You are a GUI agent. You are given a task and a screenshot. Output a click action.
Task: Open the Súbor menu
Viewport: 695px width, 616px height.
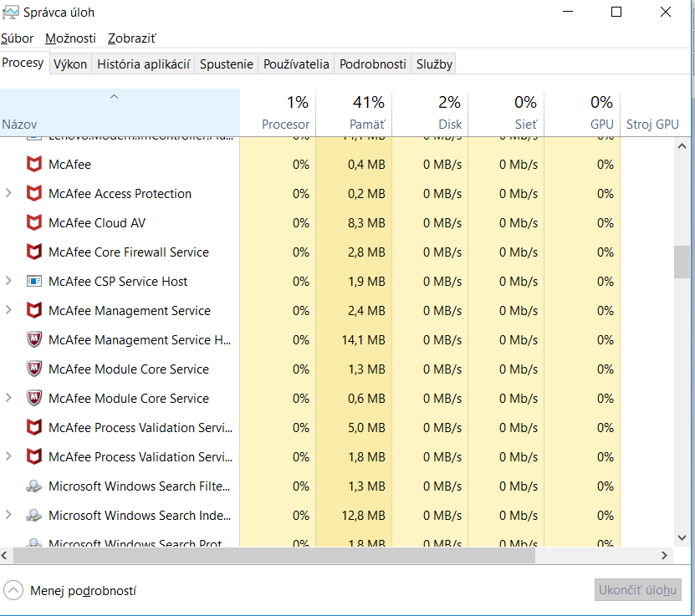coord(17,38)
